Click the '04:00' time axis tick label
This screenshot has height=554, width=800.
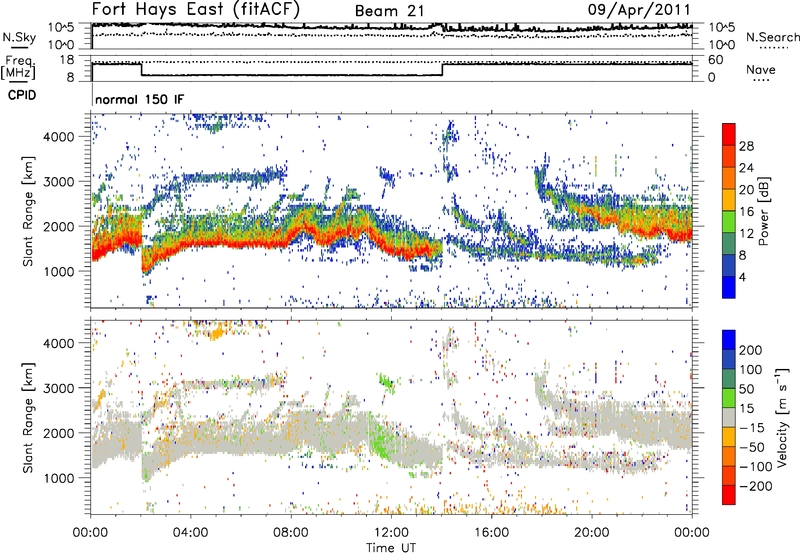coord(190,533)
